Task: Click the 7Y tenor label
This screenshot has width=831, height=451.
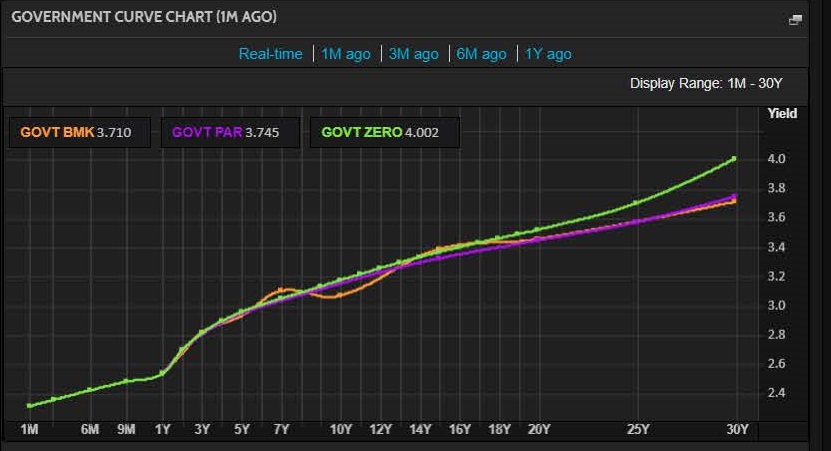Action: point(281,429)
